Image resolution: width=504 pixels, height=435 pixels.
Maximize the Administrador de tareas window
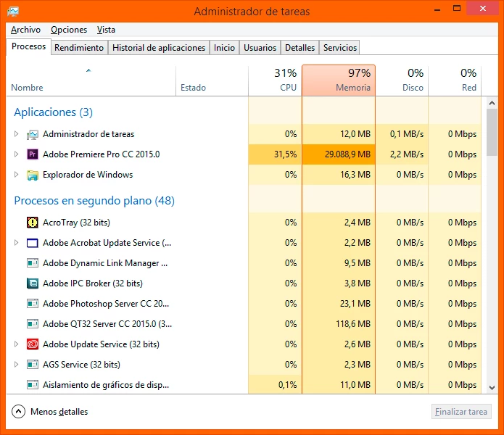[x=457, y=9]
